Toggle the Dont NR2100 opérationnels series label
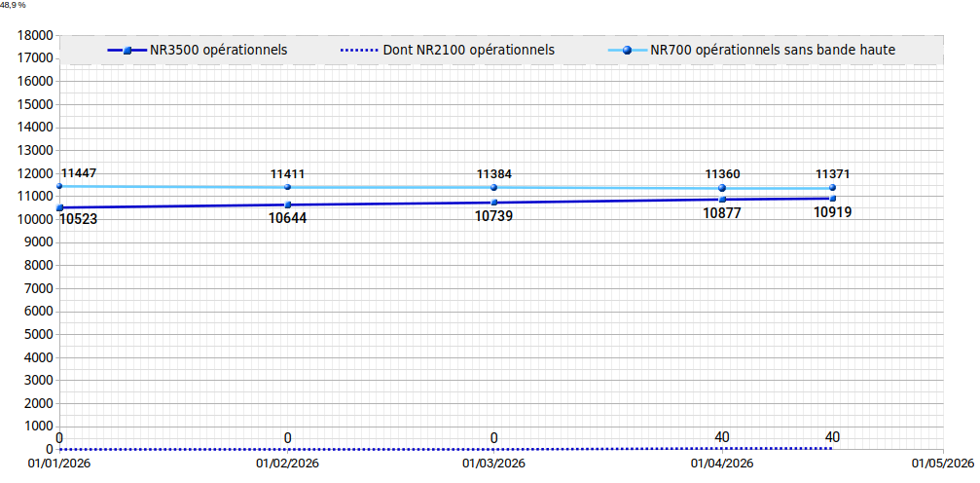 click(x=476, y=50)
